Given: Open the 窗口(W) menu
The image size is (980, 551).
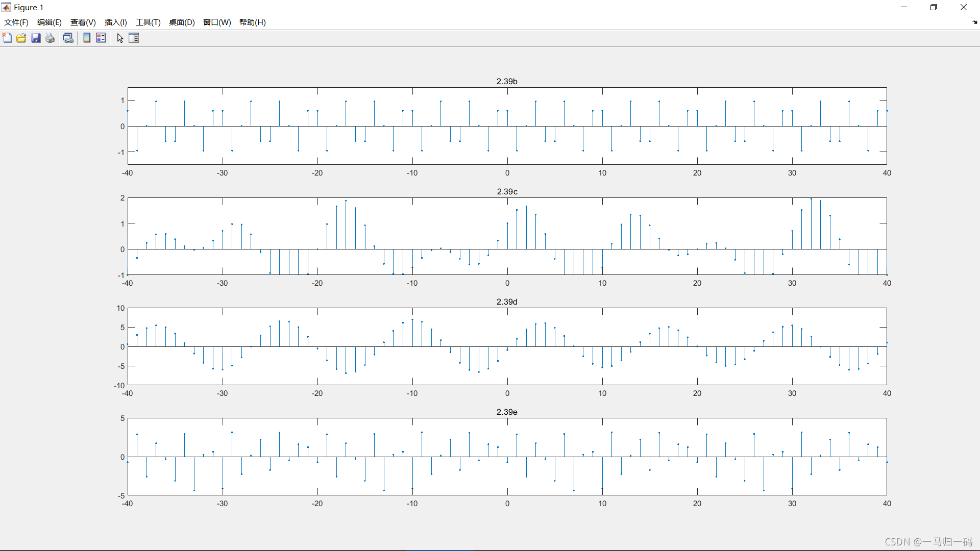Looking at the screenshot, I should (217, 22).
